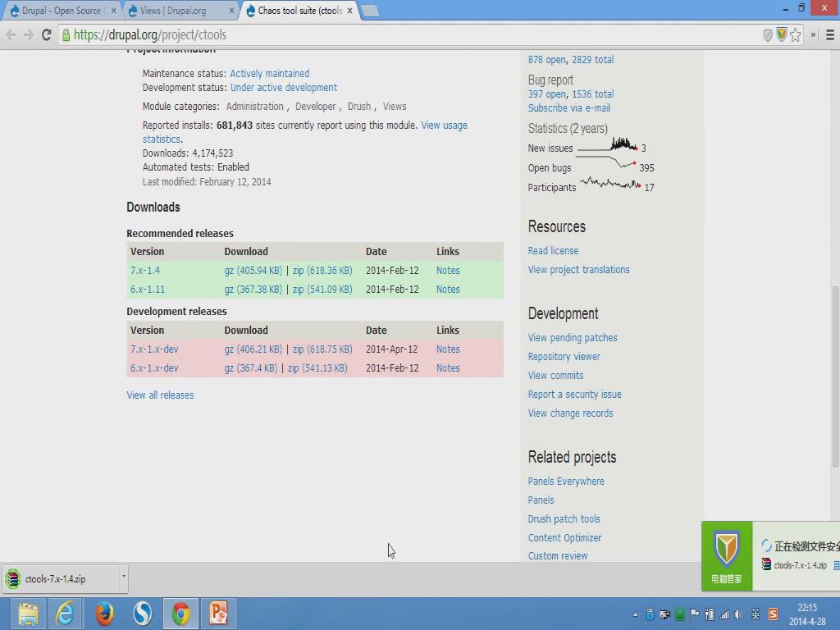840x630 pixels.
Task: Download 6.x-1.x-dev gz (367.4 KB)
Action: coord(251,368)
